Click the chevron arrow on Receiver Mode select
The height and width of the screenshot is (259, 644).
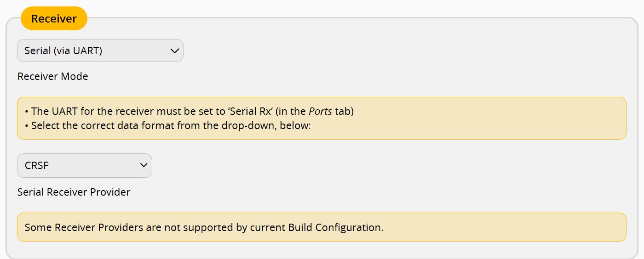point(174,51)
